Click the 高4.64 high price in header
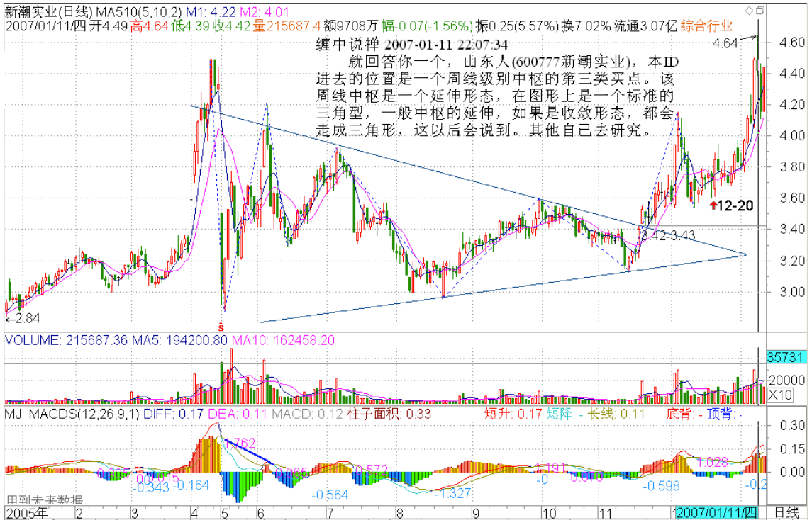The height and width of the screenshot is (525, 812). 150,26
